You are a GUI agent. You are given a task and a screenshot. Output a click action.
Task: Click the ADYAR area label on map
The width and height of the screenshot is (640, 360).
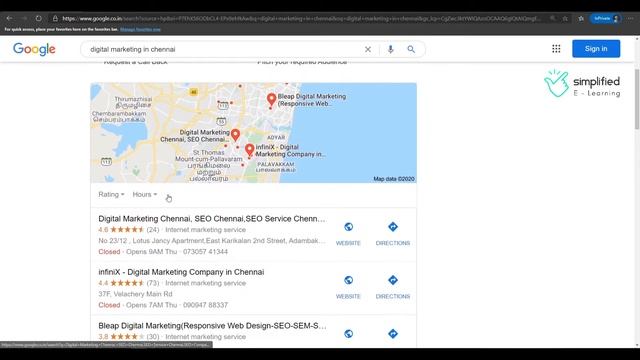(276, 138)
